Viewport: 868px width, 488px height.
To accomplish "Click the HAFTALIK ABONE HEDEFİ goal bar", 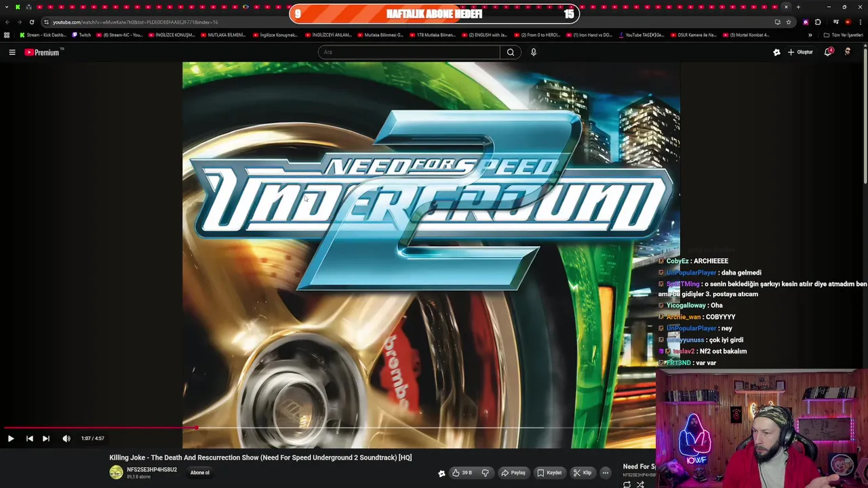I will point(434,14).
